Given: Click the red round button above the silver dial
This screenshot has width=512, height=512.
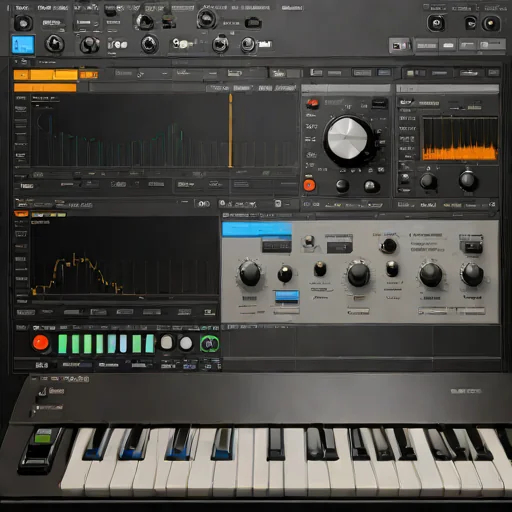Looking at the screenshot, I should 312,103.
